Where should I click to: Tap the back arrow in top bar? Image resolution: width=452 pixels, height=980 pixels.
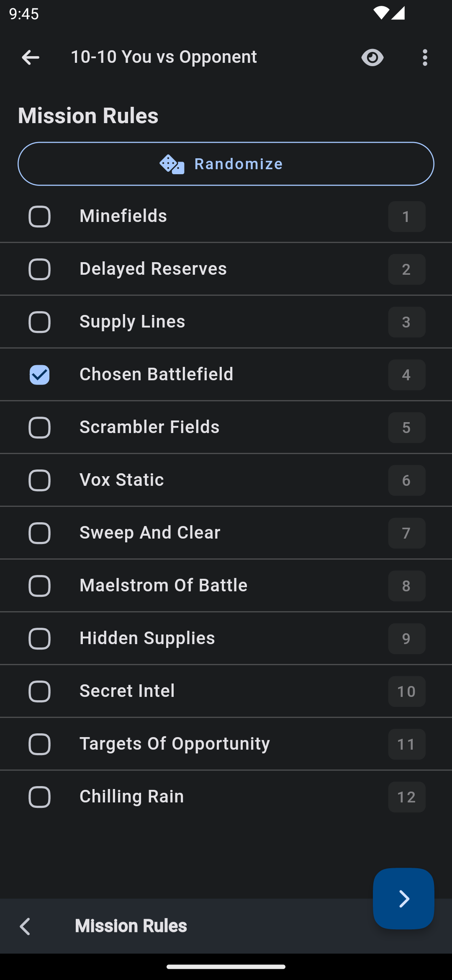[x=31, y=57]
